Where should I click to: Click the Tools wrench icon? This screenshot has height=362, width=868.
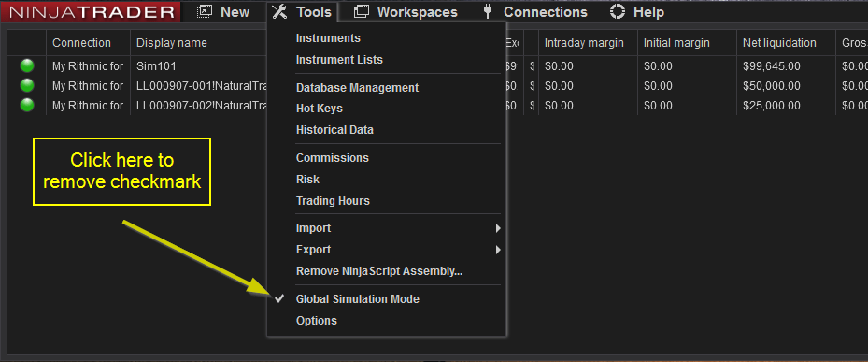(x=279, y=11)
